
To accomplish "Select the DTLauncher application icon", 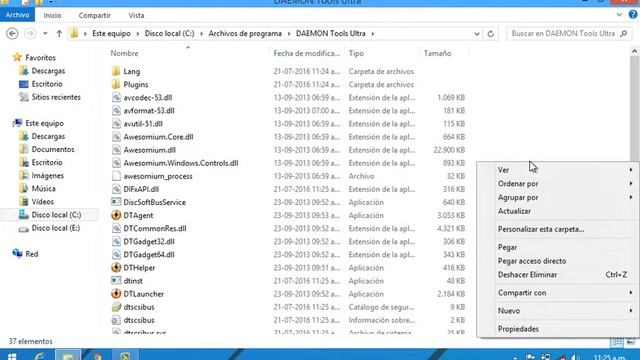I will click(x=116, y=294).
